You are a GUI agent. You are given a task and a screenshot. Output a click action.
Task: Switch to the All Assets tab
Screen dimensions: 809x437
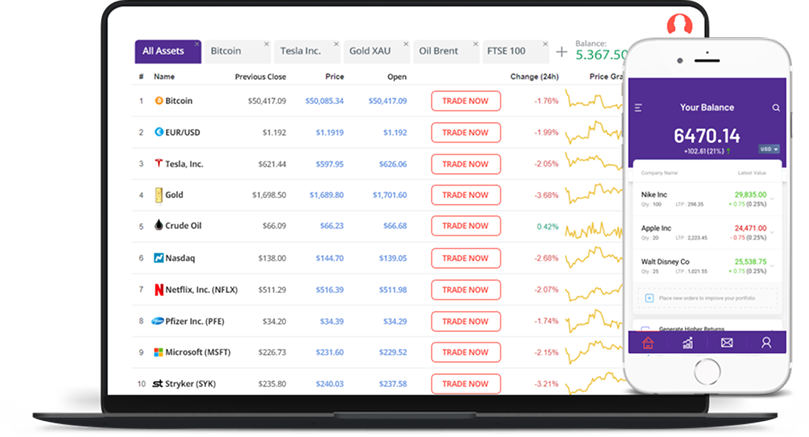point(168,52)
